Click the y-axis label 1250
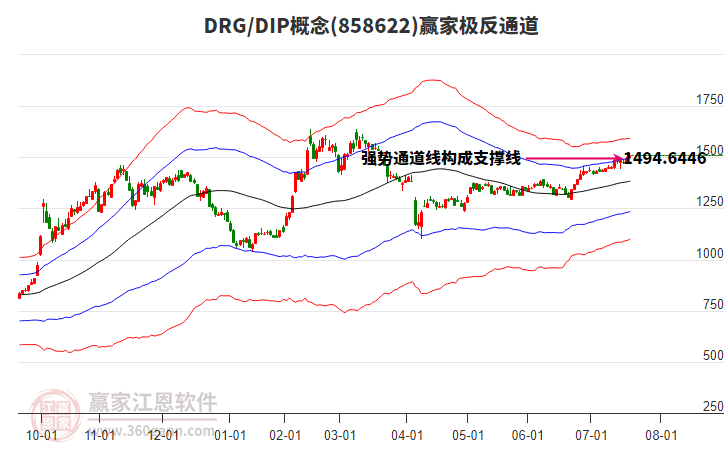 point(709,202)
